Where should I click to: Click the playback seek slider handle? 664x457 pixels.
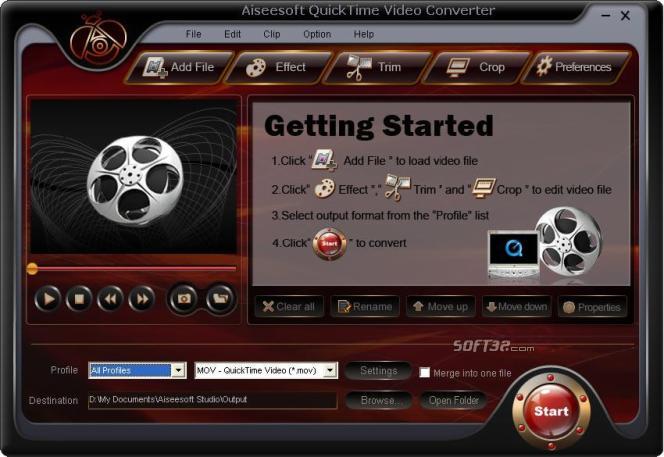(x=32, y=268)
